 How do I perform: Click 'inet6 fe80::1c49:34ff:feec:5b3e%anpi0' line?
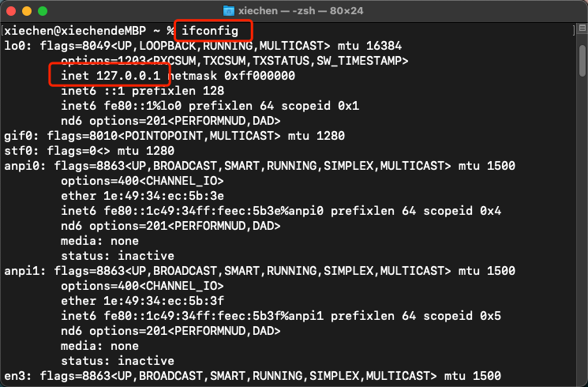click(281, 211)
